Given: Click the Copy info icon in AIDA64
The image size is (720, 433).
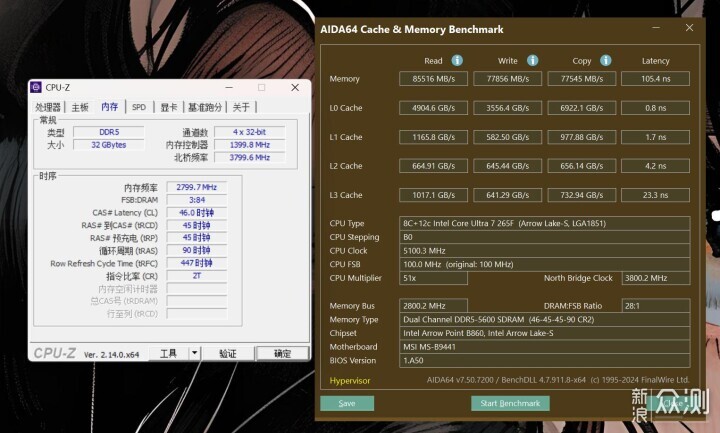Looking at the screenshot, I should pyautogui.click(x=606, y=60).
